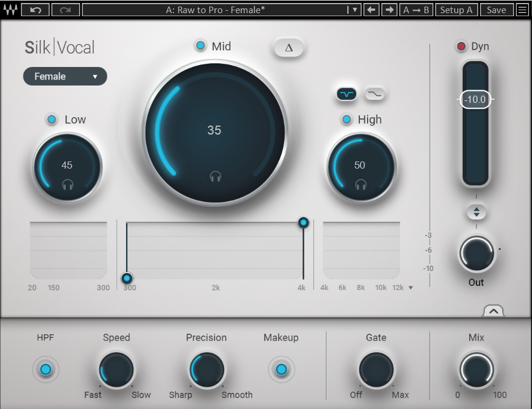Click the High knob showing 50

(x=361, y=167)
